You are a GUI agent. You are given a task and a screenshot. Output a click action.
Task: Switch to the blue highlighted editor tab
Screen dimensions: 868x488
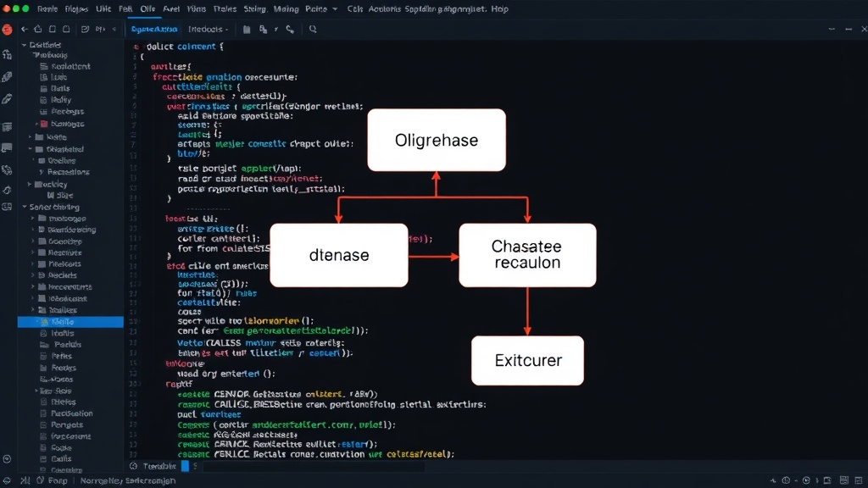pos(154,30)
